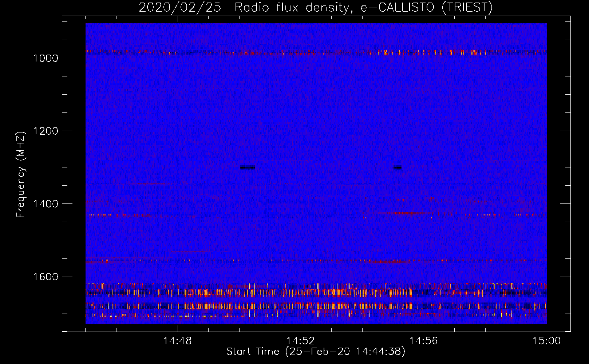Click the 'Start Time (25-Feb-20 14:44:38)' label
Viewport: 589px width, 364px height.
[x=316, y=352]
